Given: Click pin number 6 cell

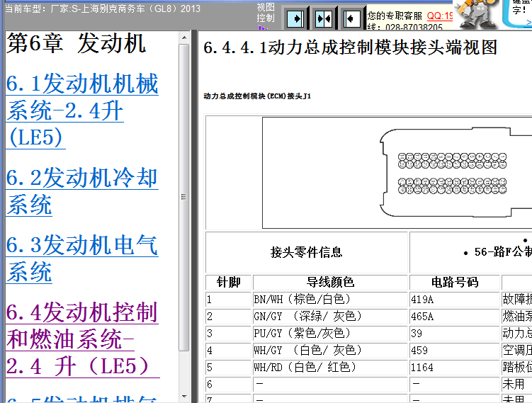Looking at the screenshot, I should click(228, 384).
